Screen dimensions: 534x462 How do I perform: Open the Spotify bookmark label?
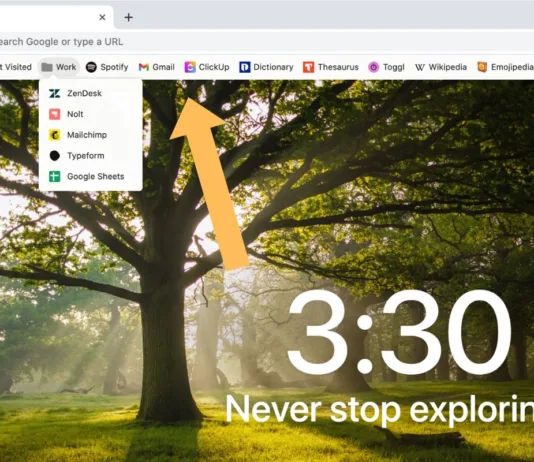pyautogui.click(x=114, y=67)
